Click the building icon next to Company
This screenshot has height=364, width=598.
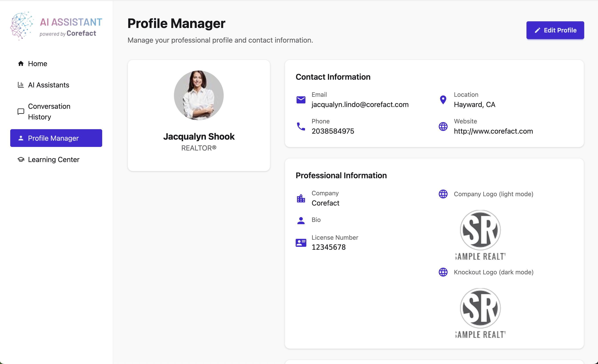pyautogui.click(x=301, y=198)
